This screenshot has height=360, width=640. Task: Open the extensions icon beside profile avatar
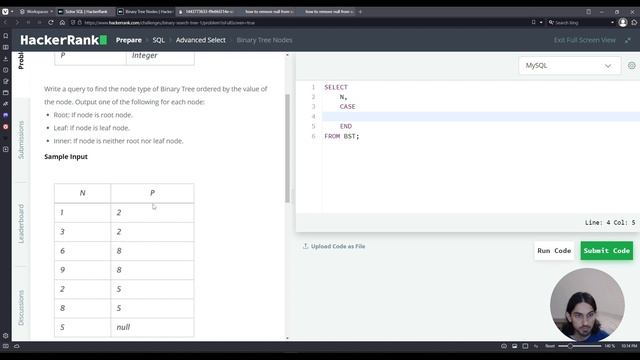pos(634,22)
